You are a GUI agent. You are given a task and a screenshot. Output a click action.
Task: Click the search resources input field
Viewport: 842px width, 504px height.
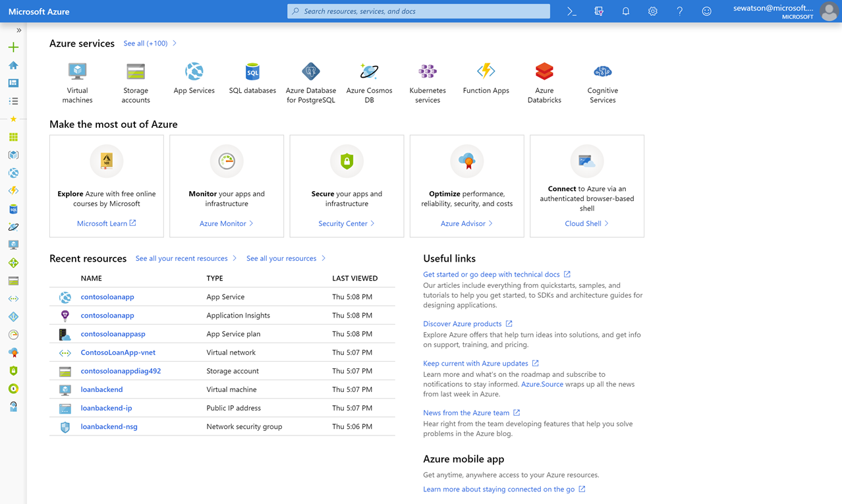(419, 11)
